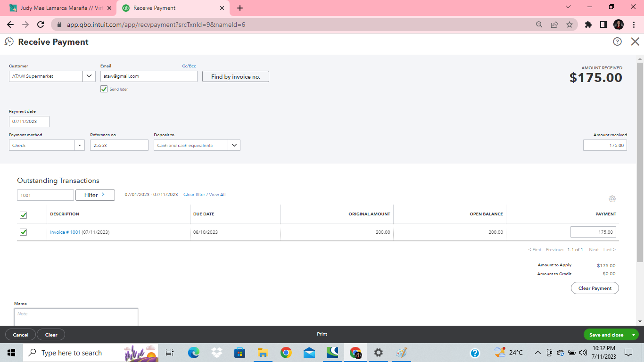Launch Microsoft Edge from the taskbar

pyautogui.click(x=194, y=353)
